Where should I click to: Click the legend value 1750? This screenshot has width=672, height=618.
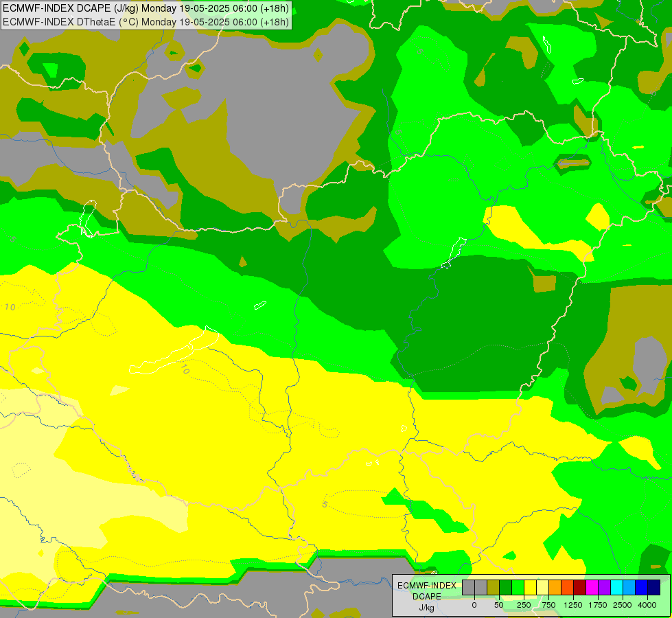pos(598,605)
